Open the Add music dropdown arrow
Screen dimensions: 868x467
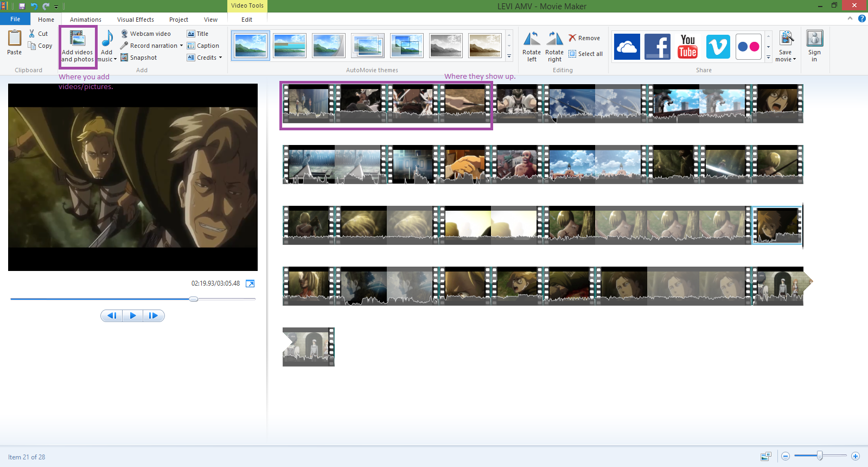[x=115, y=59]
